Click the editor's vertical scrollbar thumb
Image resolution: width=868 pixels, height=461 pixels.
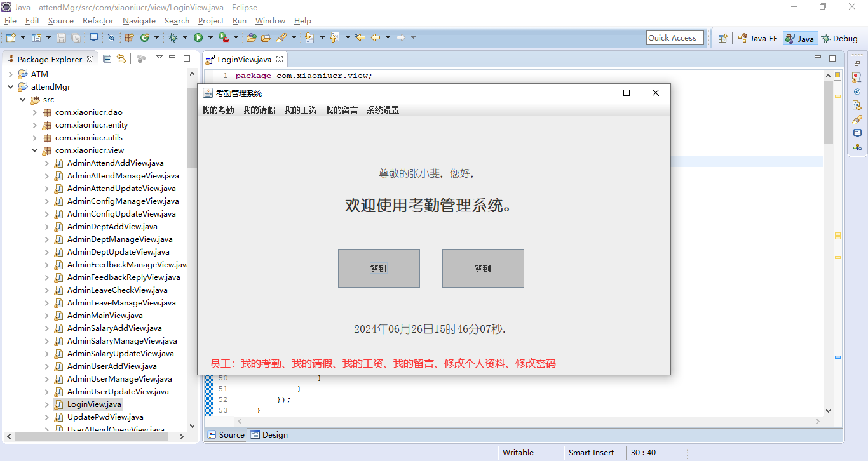(x=828, y=111)
